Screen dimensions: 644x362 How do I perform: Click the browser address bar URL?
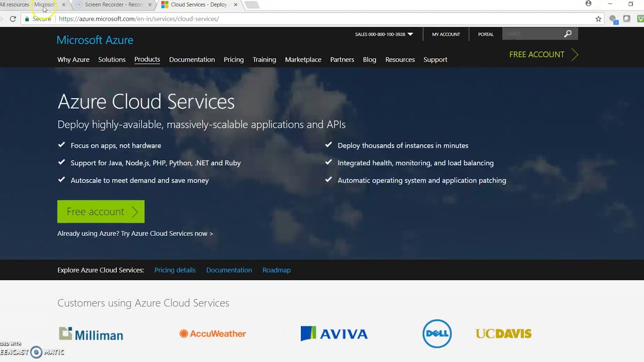coord(139,19)
